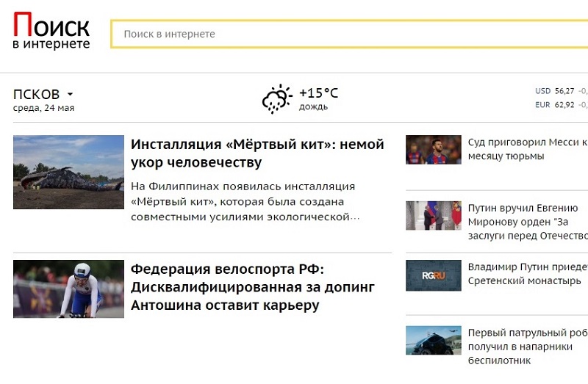Viewport: 588px width, 384px height.
Task: Open headline Путин вручил Евгению Миронову орден
Action: (x=528, y=222)
